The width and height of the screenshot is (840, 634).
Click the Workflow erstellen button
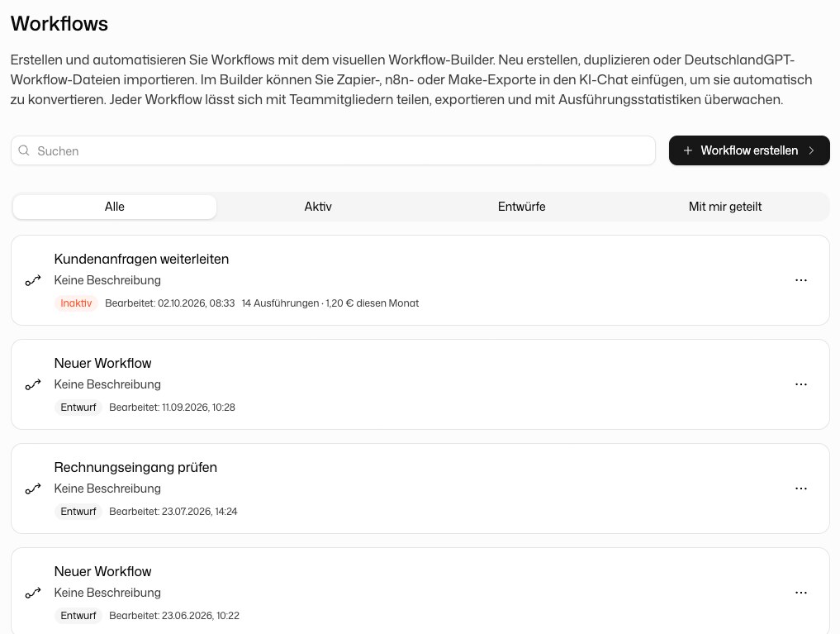pyautogui.click(x=749, y=150)
